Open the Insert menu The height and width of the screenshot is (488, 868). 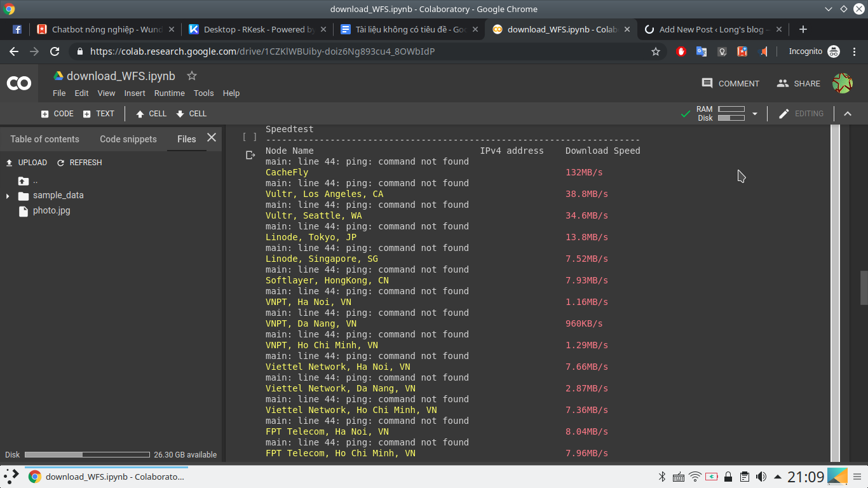point(135,93)
